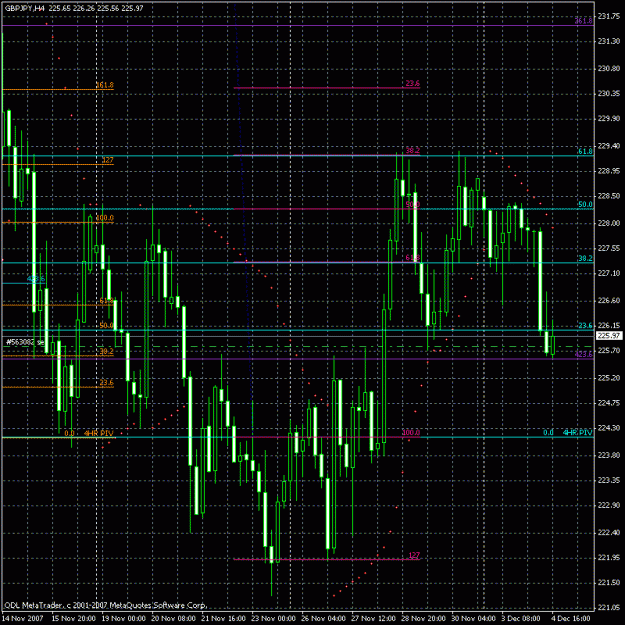Viewport: 625px width, 625px height.
Task: Click the 14 Nov 2007 date label
Action: pyautogui.click(x=23, y=619)
